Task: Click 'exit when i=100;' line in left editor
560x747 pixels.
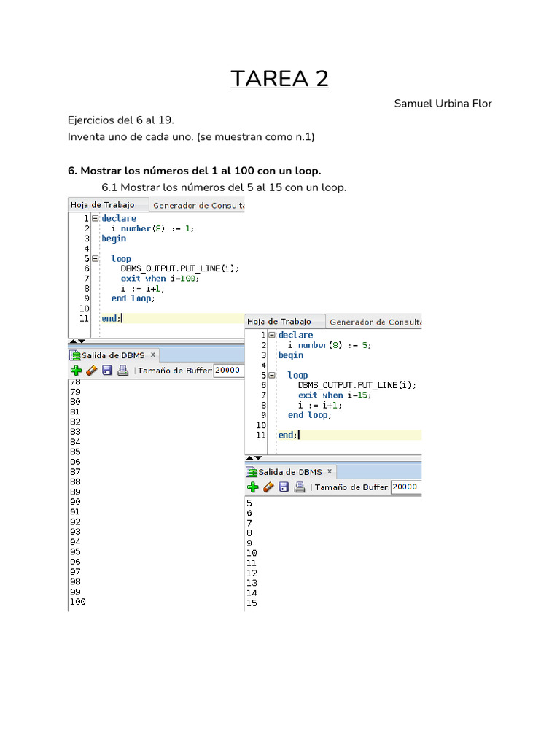Action: [x=160, y=279]
